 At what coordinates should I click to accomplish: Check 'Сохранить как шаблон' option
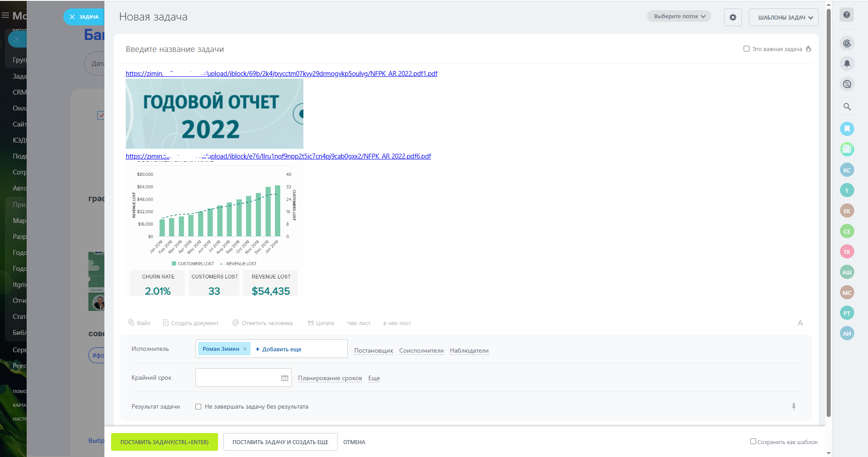(x=753, y=441)
